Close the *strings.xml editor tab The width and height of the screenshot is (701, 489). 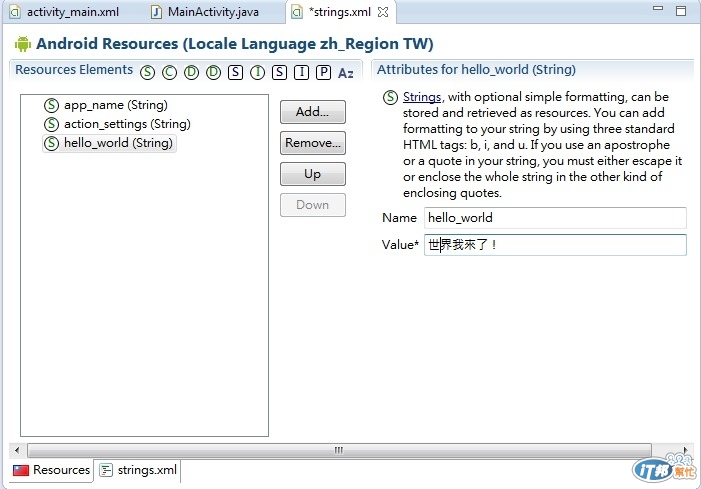pyautogui.click(x=383, y=12)
